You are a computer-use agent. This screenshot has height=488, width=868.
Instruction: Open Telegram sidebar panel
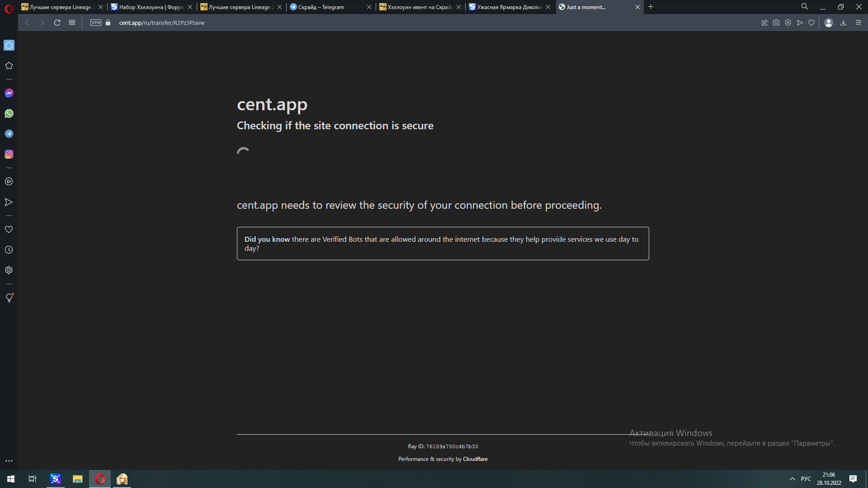click(x=9, y=134)
